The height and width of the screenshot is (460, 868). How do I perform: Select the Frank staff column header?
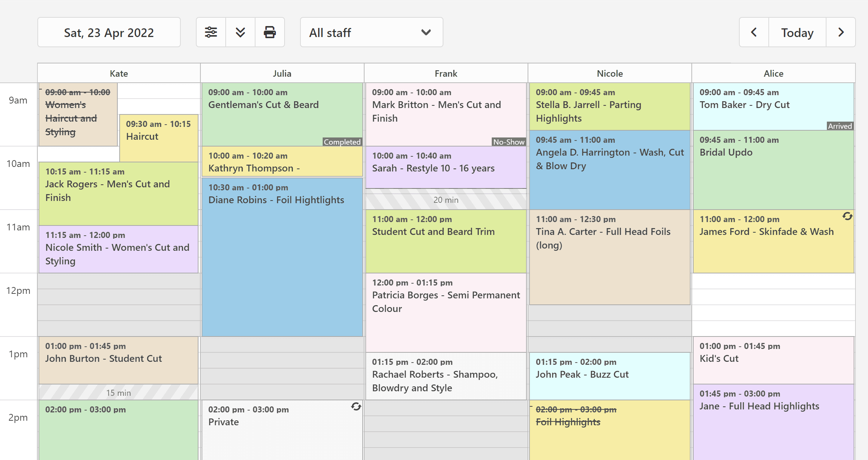click(446, 73)
